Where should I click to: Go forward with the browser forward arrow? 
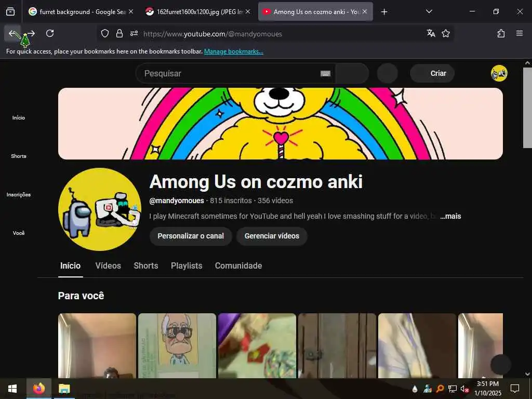click(x=31, y=33)
